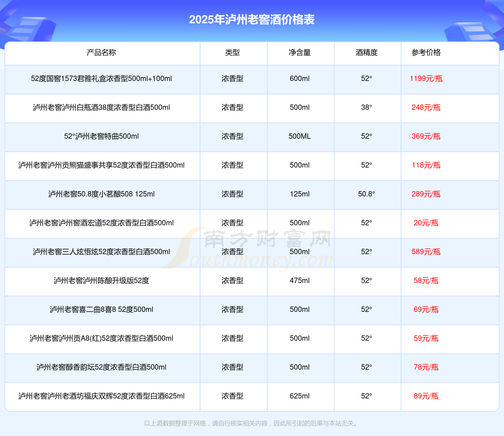Click the 酒精度 column header
This screenshot has height=436, width=504.
(x=367, y=52)
